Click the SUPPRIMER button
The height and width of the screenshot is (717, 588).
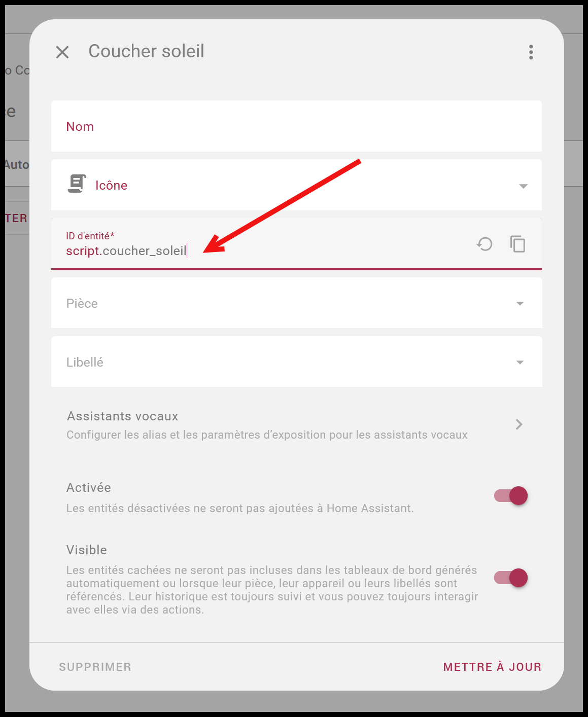[x=95, y=667]
